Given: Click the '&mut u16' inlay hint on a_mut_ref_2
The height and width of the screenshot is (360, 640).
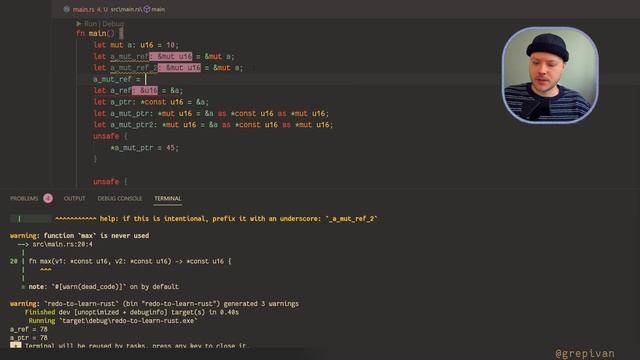Looking at the screenshot, I should tap(179, 68).
